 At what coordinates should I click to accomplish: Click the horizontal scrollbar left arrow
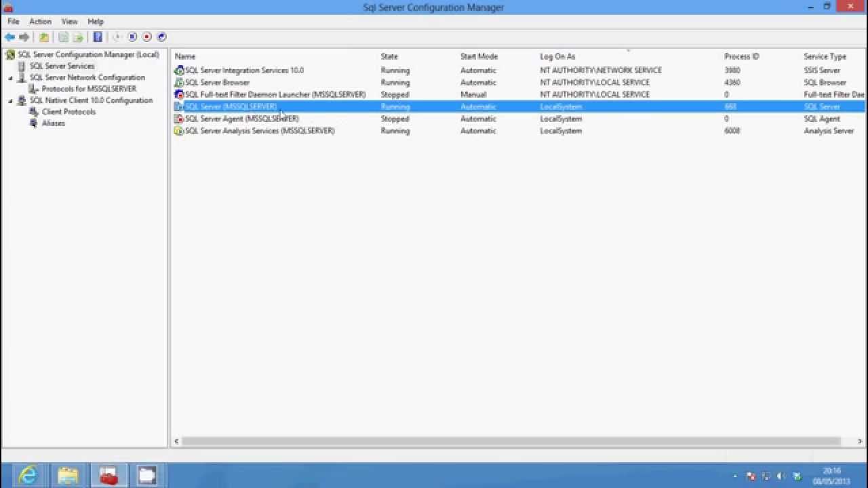point(176,441)
